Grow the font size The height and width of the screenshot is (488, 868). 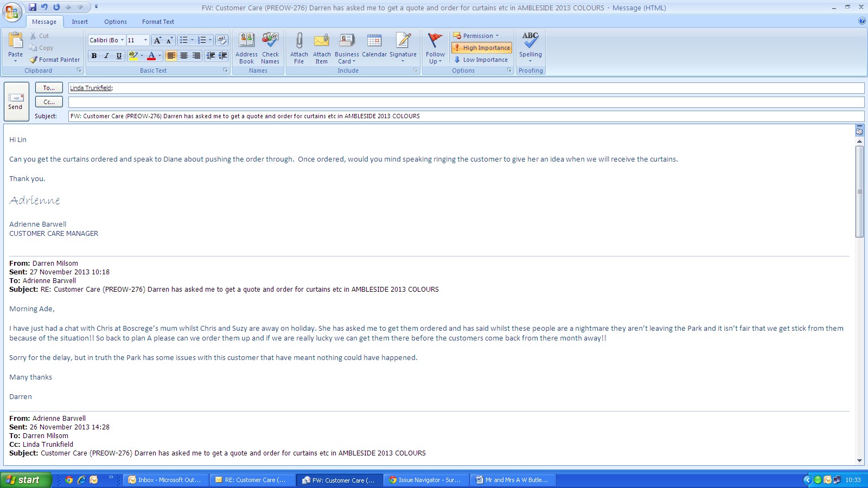click(x=157, y=40)
